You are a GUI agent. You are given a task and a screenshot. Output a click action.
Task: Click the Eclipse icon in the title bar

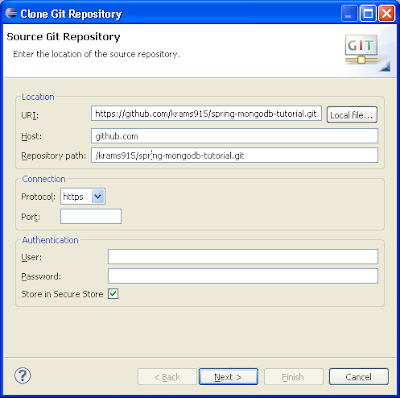11,13
